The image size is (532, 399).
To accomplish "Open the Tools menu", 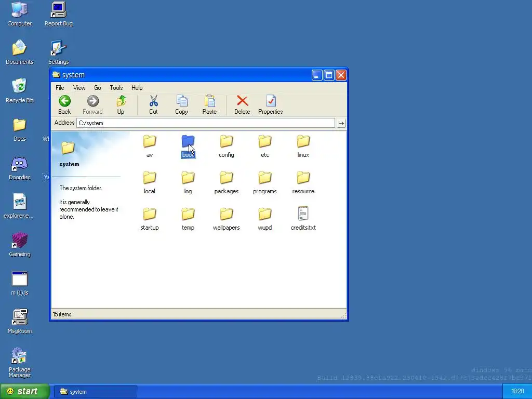I will [x=116, y=87].
